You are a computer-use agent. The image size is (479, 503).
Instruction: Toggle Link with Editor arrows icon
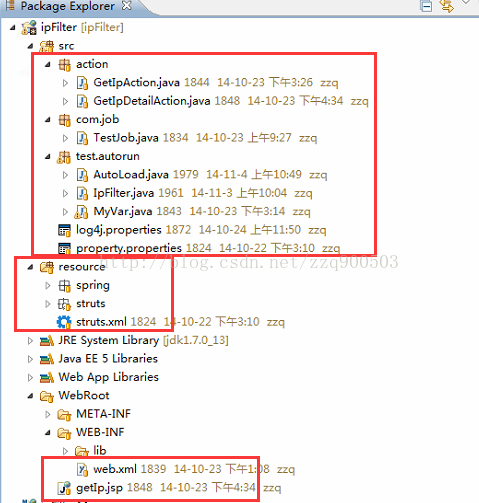coord(447,6)
